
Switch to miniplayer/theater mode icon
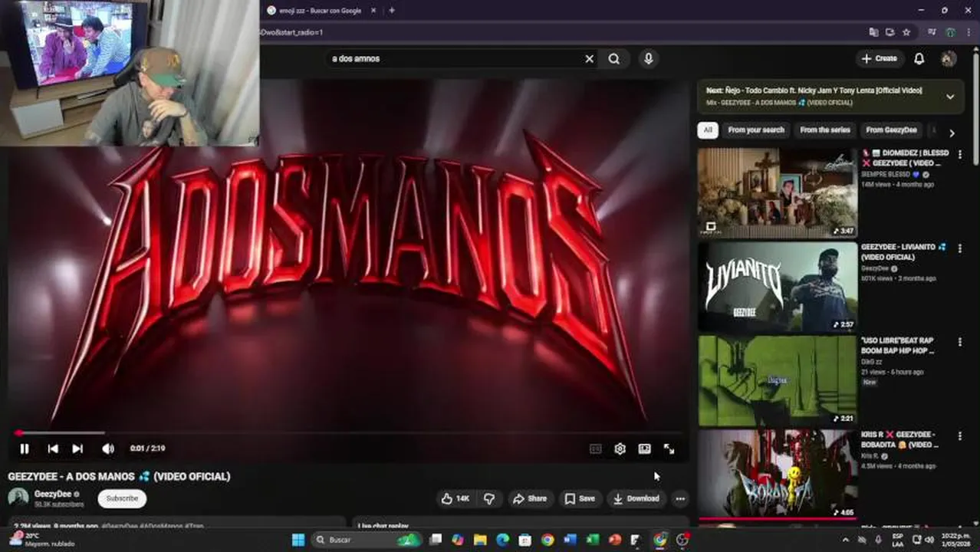pos(644,449)
